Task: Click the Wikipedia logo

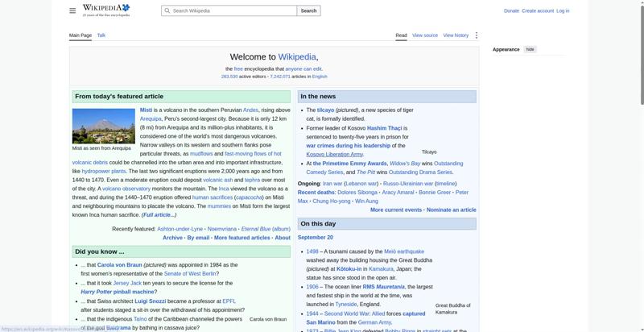Action: pyautogui.click(x=106, y=10)
